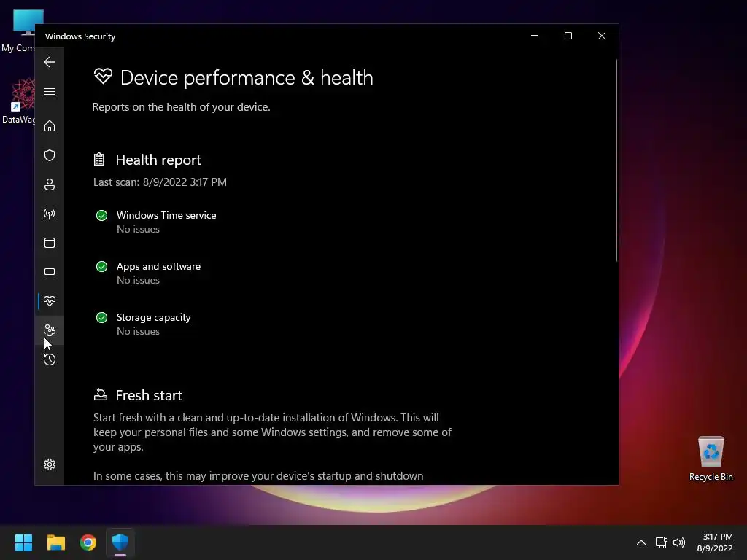Close the Windows Security window
This screenshot has height=560, width=747.
(602, 36)
